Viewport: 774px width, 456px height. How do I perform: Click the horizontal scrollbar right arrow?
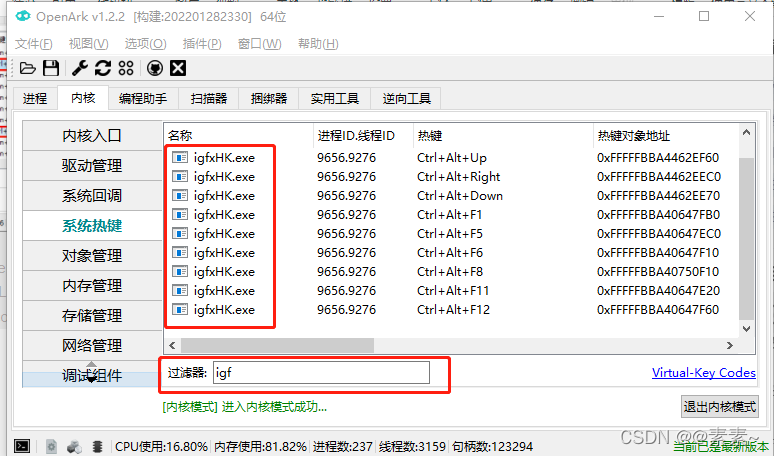click(730, 345)
